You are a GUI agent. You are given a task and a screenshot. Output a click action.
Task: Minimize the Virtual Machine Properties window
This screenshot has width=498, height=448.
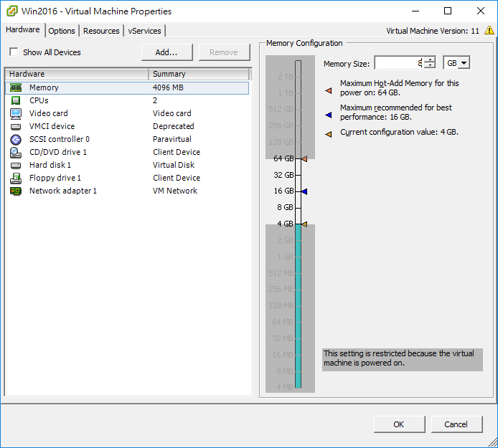(415, 11)
